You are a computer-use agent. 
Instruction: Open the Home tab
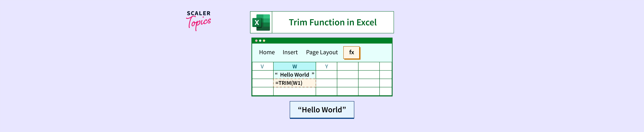pyautogui.click(x=267, y=52)
